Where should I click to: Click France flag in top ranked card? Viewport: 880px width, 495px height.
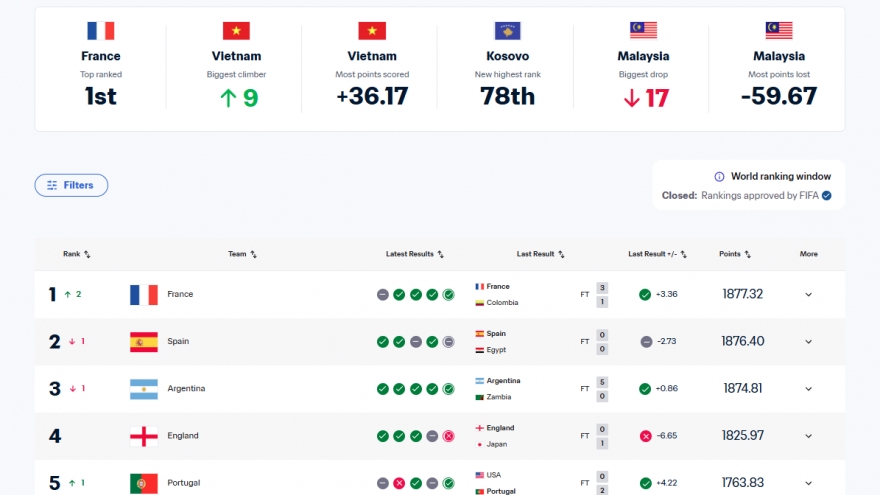(x=100, y=31)
